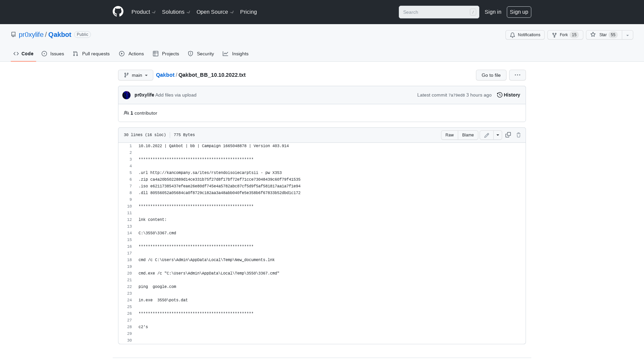Viewport: 644px width, 362px height.
Task: Switch to the Issues tab
Action: tap(53, 54)
